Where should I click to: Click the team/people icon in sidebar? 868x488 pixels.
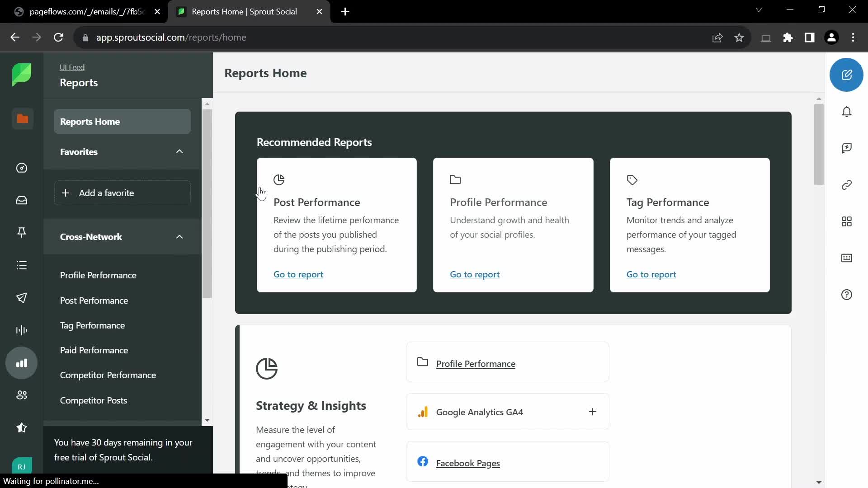tap(22, 395)
